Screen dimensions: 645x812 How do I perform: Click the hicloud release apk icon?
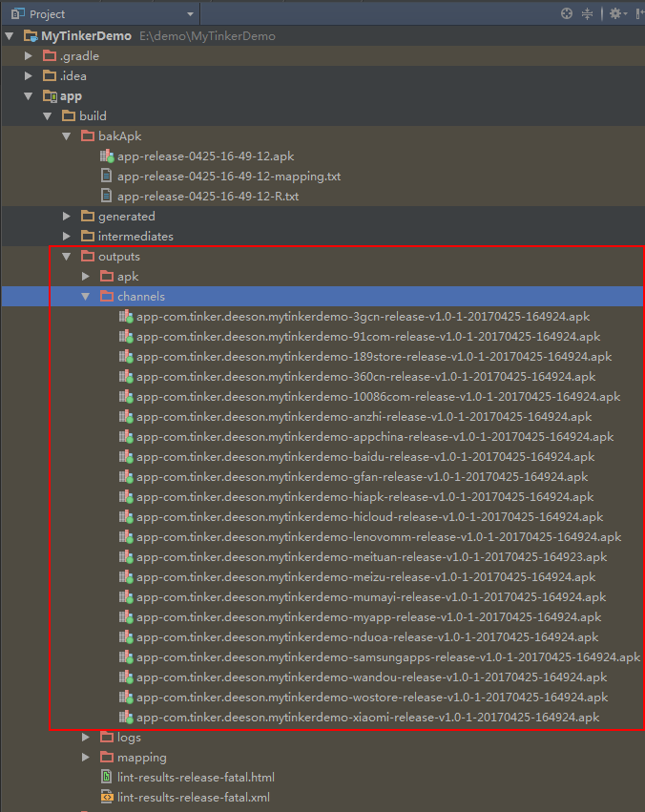[126, 517]
